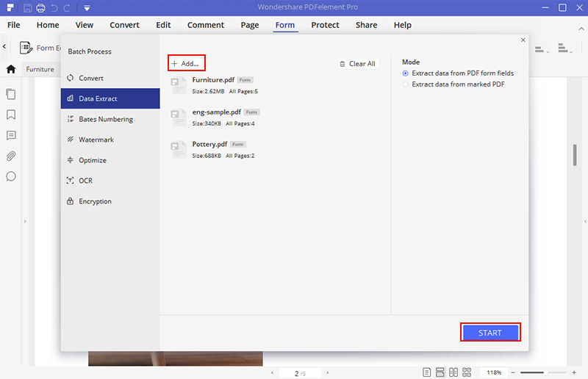
Task: Collapse the ribbon with the chevron
Action: (581, 29)
